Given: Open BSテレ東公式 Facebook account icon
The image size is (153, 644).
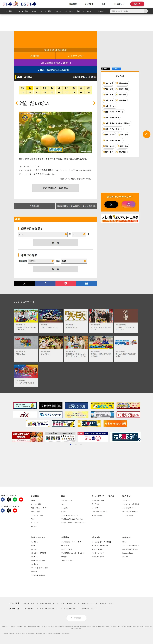Looking at the screenshot, I should coord(3,510).
